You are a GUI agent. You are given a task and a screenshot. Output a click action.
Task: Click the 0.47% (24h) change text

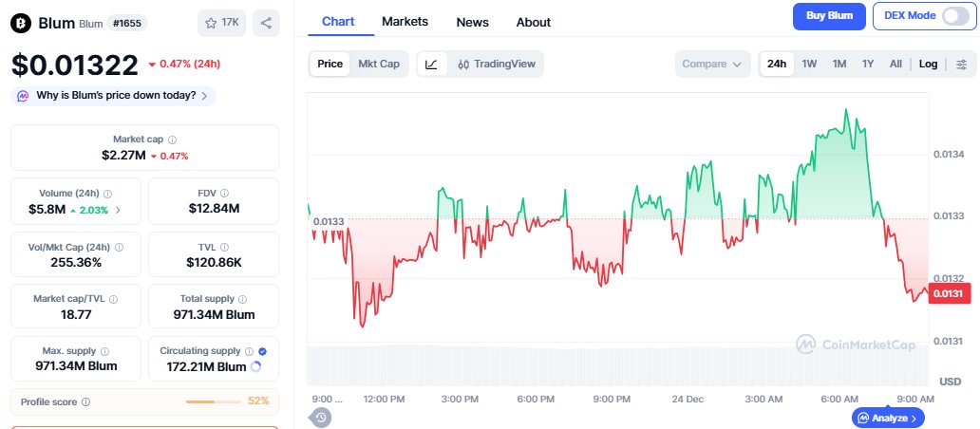pyautogui.click(x=190, y=64)
